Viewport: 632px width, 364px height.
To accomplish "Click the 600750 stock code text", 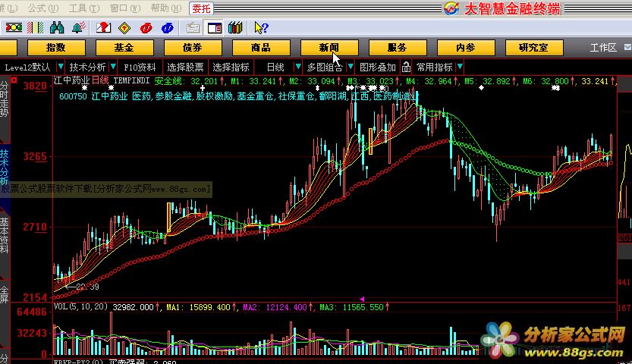I will point(73,96).
